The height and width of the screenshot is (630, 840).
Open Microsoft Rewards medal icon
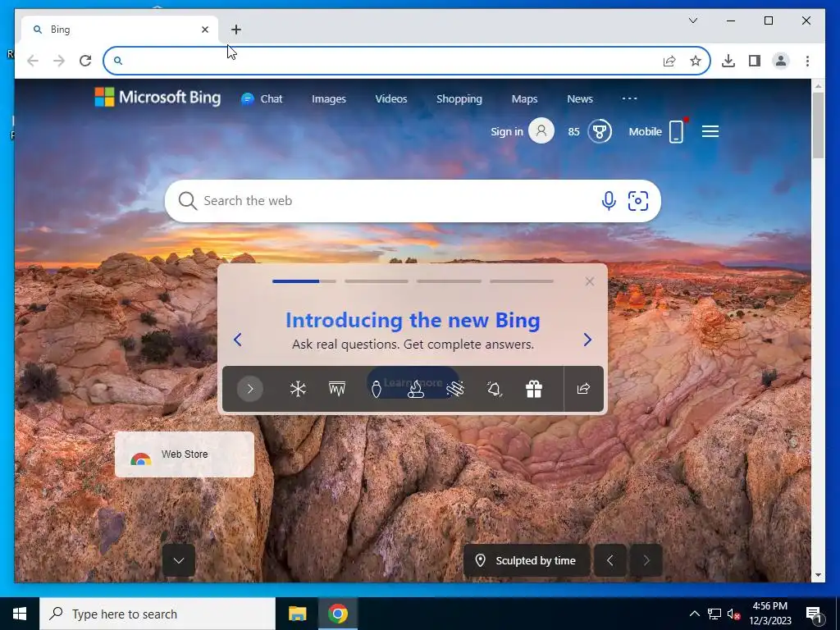600,131
